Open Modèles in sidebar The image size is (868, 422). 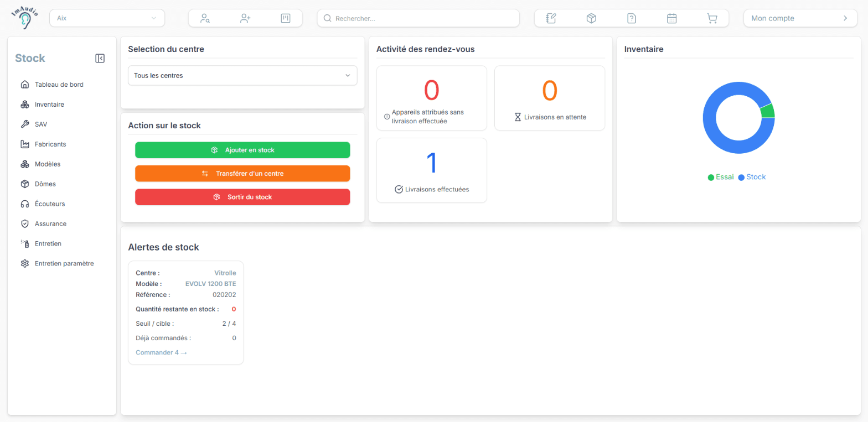tap(48, 164)
